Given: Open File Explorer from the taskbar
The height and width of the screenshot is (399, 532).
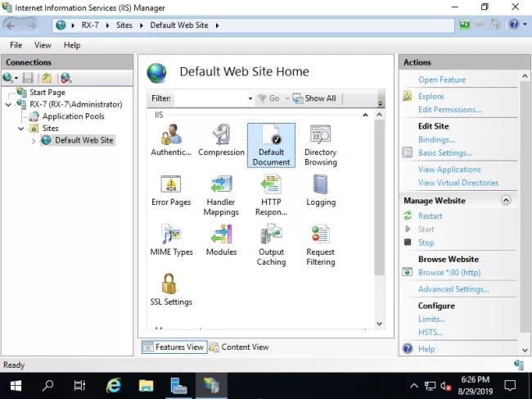Looking at the screenshot, I should point(146,386).
